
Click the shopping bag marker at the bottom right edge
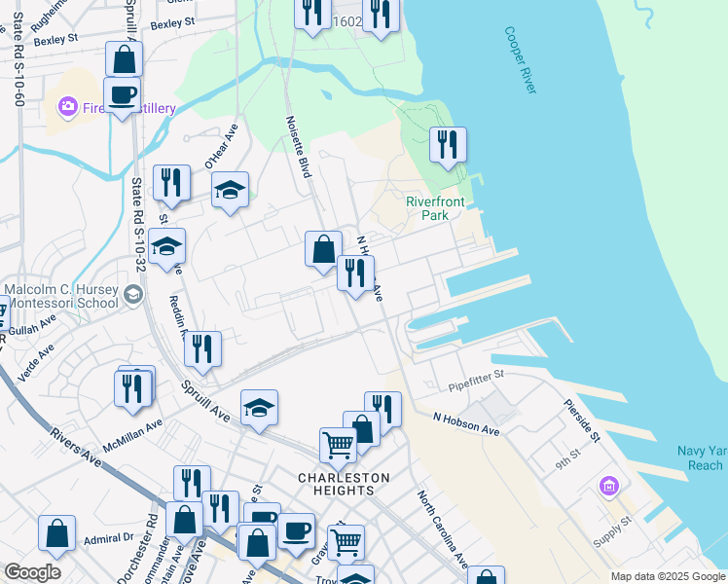[486, 575]
